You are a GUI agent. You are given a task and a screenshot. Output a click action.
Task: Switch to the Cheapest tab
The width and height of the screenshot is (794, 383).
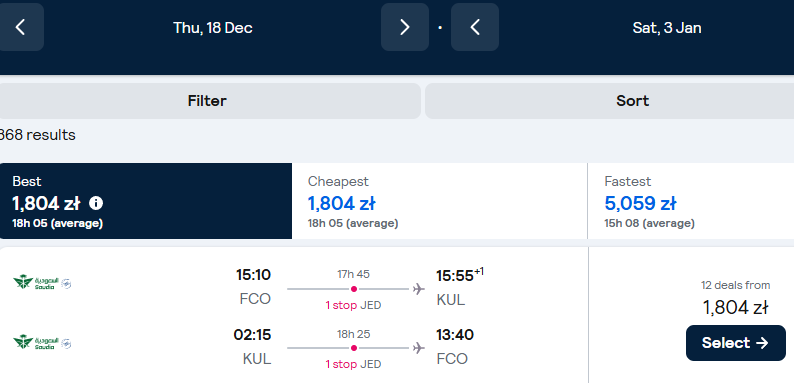(440, 201)
